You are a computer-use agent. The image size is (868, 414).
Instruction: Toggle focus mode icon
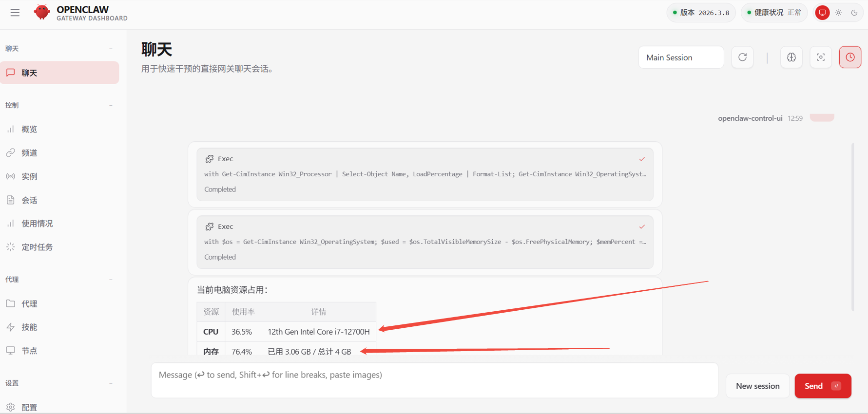(x=821, y=57)
